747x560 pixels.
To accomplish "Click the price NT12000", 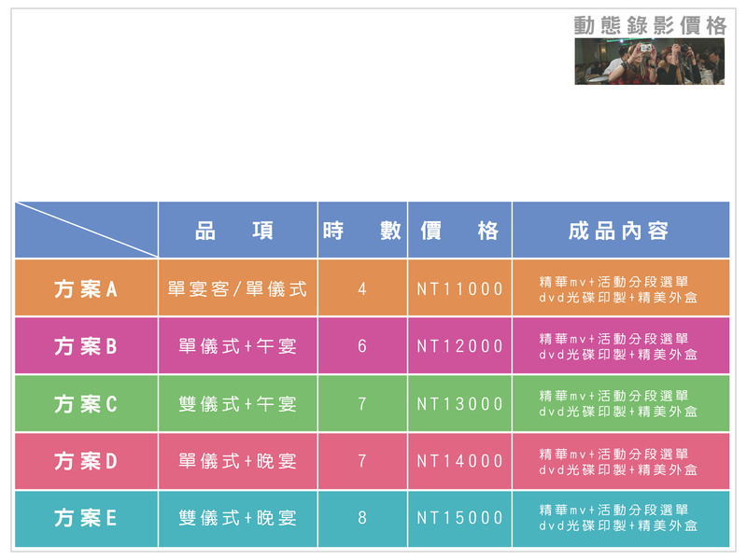I will [x=459, y=345].
